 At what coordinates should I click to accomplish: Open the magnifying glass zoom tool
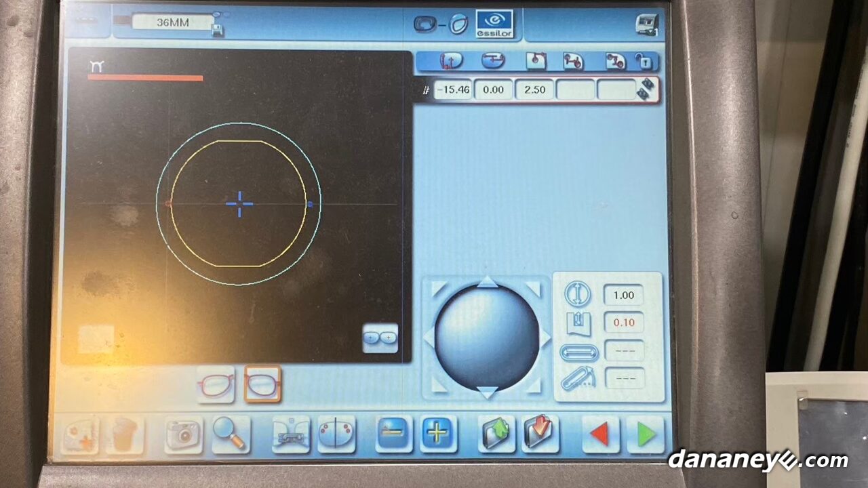[231, 434]
